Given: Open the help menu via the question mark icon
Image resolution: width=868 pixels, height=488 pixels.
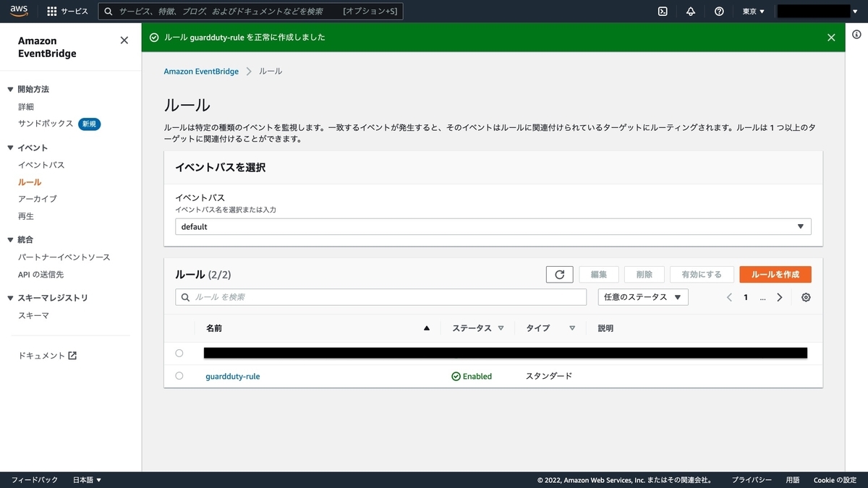Looking at the screenshot, I should [x=718, y=11].
